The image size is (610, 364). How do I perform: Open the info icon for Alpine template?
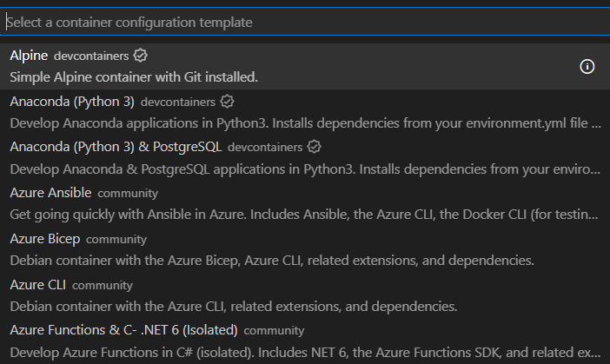(587, 67)
